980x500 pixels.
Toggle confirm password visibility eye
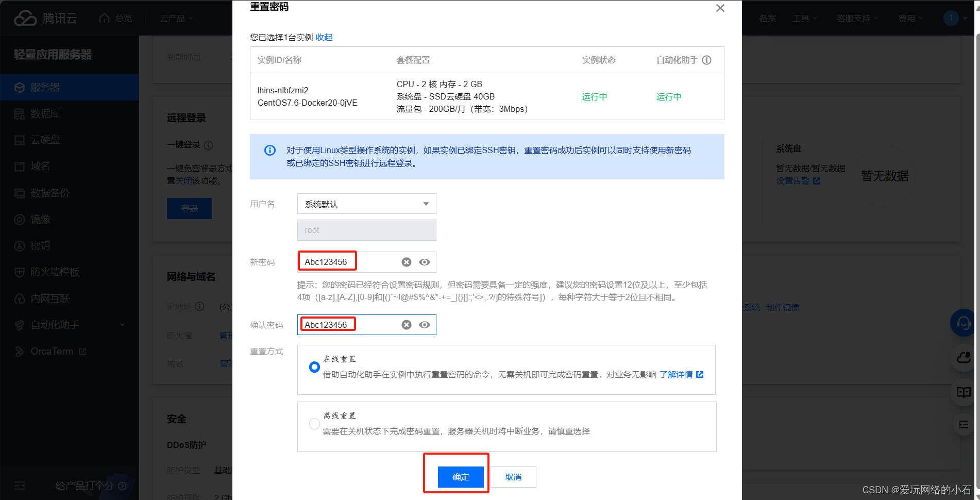425,325
